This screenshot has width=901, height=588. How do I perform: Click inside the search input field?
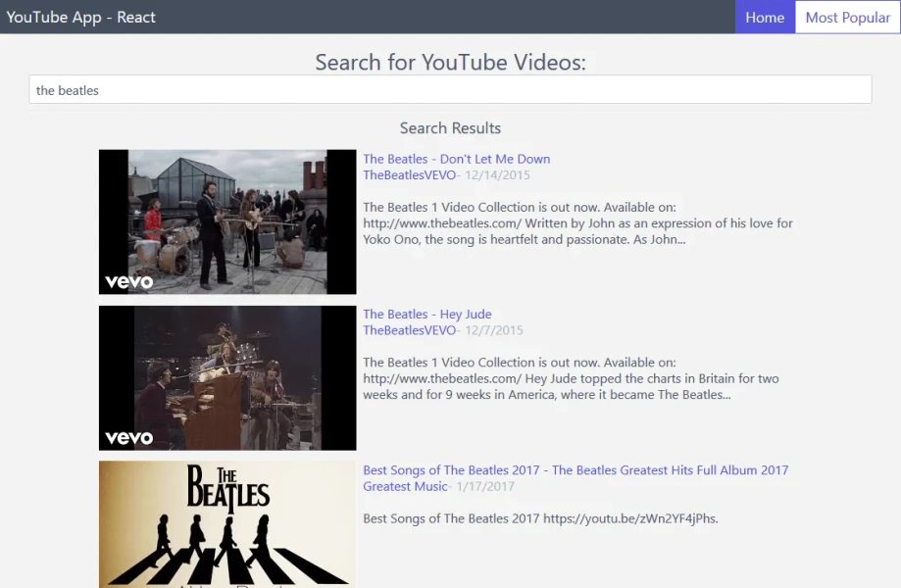click(451, 89)
